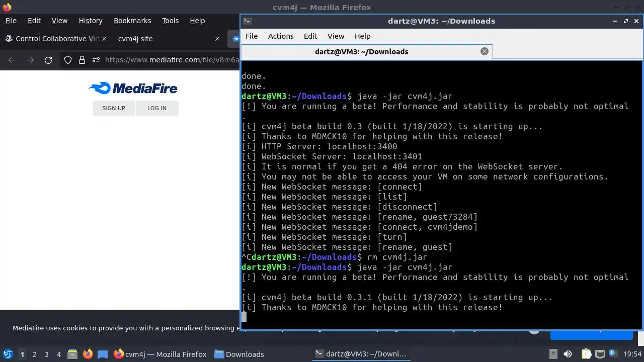The height and width of the screenshot is (362, 644).
Task: Open terminal File menu
Action: [x=252, y=36]
